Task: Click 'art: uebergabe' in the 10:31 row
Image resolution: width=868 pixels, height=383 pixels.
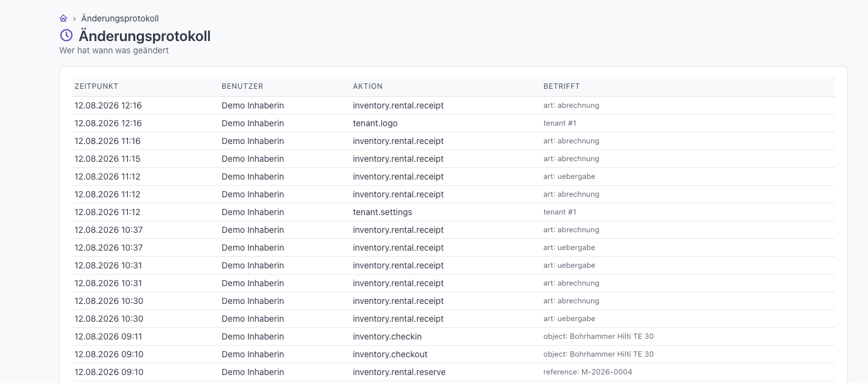Action: [x=569, y=265]
